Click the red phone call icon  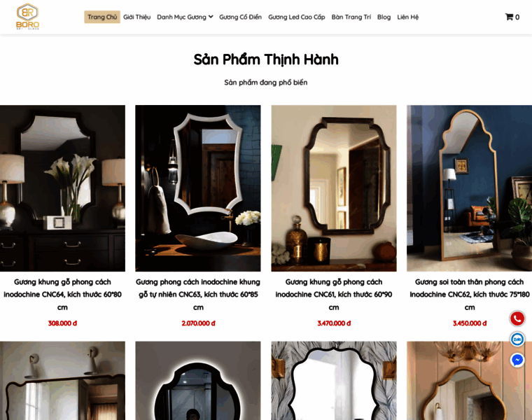tap(517, 318)
